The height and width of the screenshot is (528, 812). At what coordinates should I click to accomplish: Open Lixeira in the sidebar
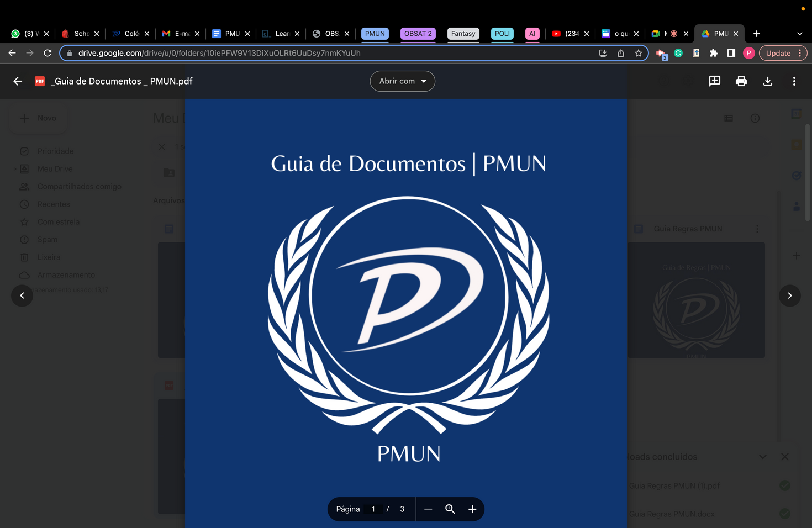[49, 257]
